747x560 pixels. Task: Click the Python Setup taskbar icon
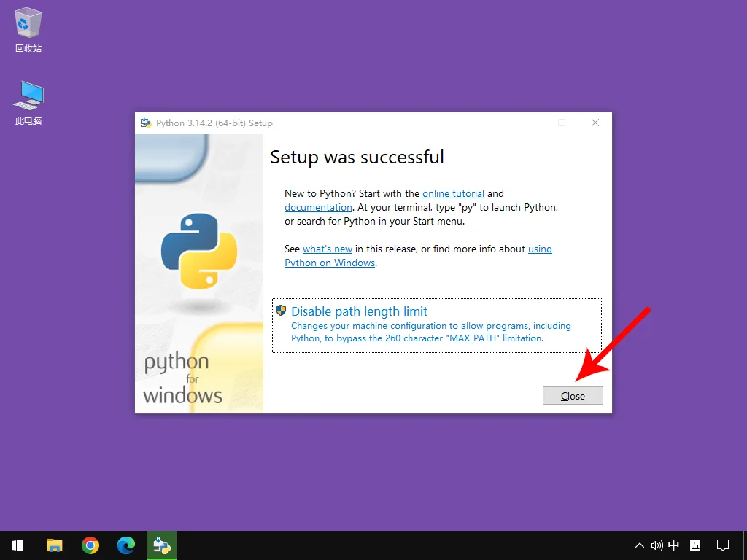point(162,545)
